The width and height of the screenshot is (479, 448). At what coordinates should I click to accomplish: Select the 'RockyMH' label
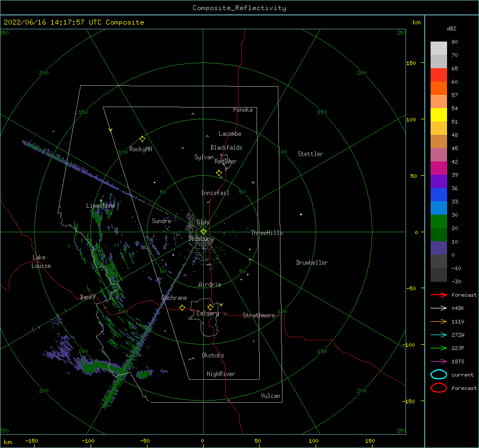click(141, 149)
